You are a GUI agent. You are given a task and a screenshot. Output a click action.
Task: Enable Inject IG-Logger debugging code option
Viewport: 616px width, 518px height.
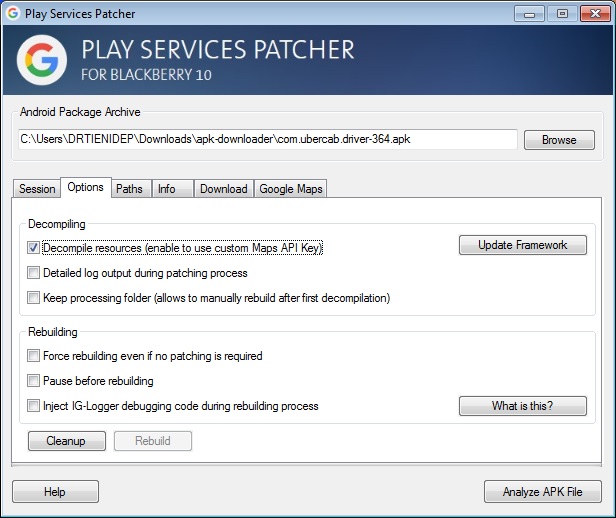(33, 406)
